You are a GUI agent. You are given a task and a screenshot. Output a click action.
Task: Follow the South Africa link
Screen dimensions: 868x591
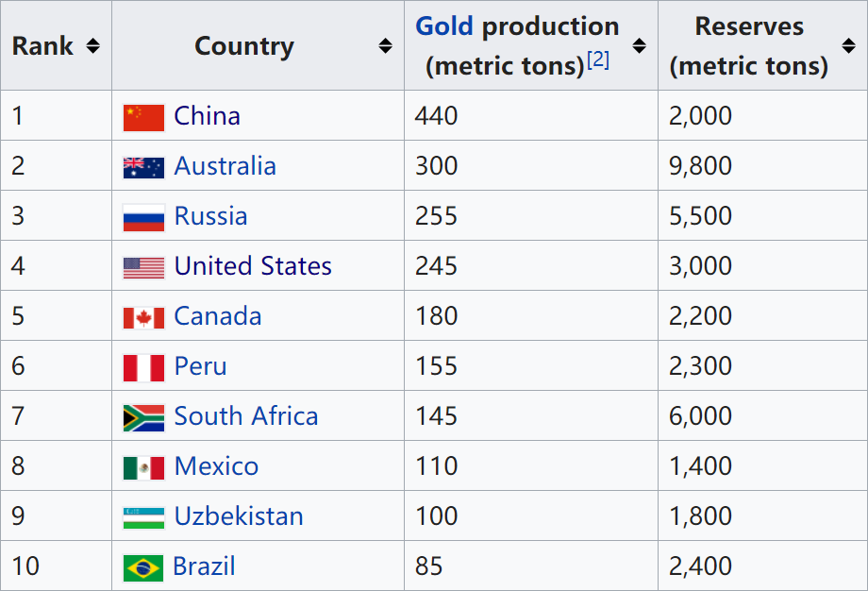pos(246,416)
